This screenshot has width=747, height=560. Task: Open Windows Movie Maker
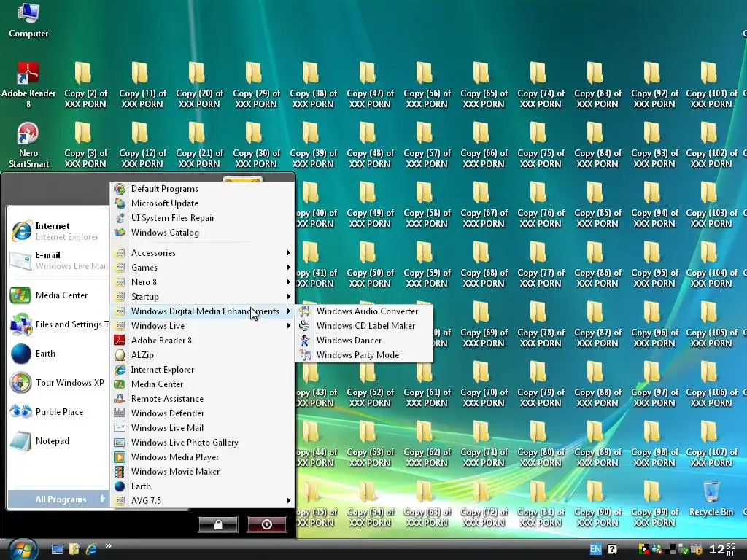point(203,472)
